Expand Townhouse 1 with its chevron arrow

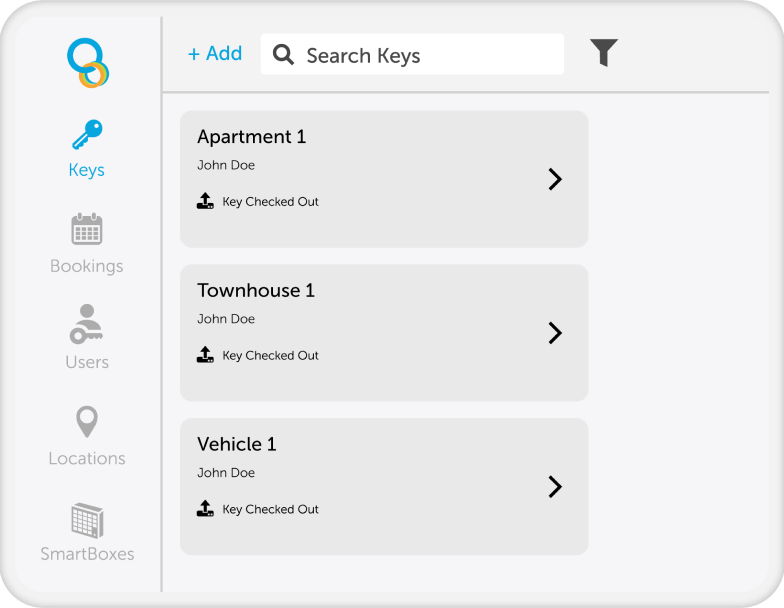tap(555, 332)
